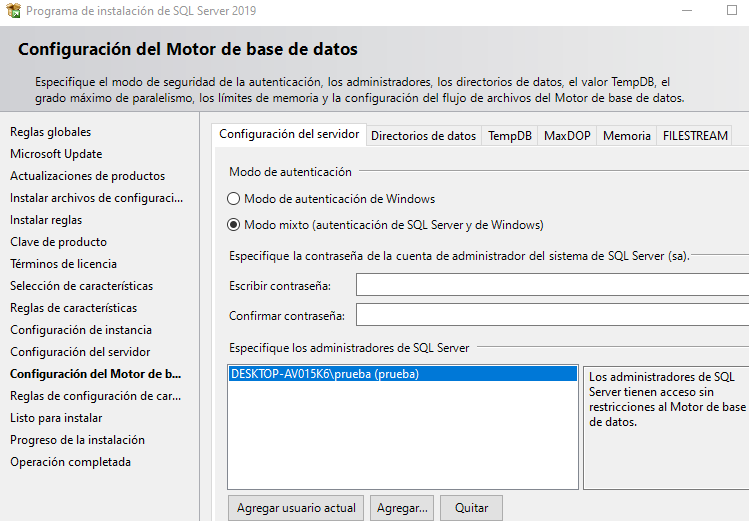Select Reglas globales step in sidebar
749x521 pixels.
pos(50,132)
